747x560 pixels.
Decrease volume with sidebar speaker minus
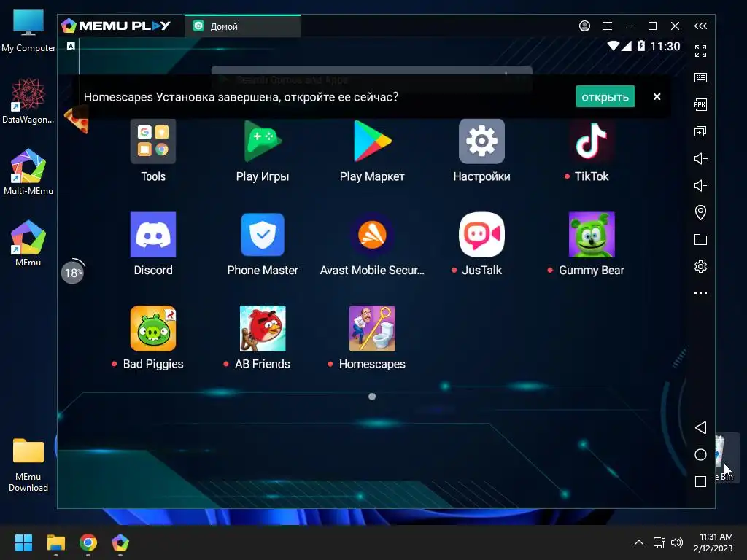pos(700,185)
